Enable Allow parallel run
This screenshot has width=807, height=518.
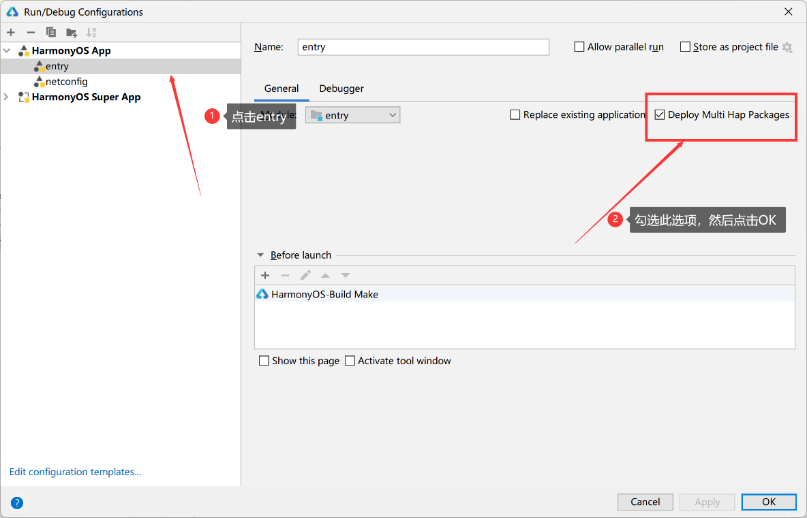click(579, 47)
